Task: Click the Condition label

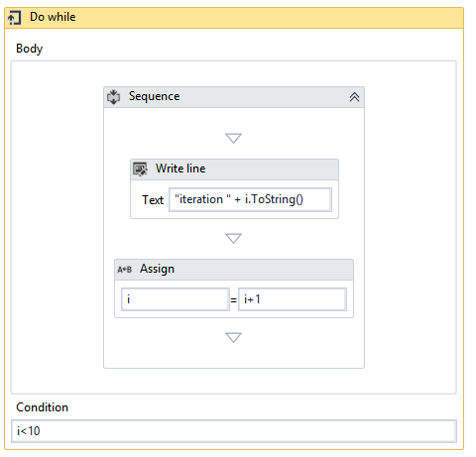Action: 43,407
